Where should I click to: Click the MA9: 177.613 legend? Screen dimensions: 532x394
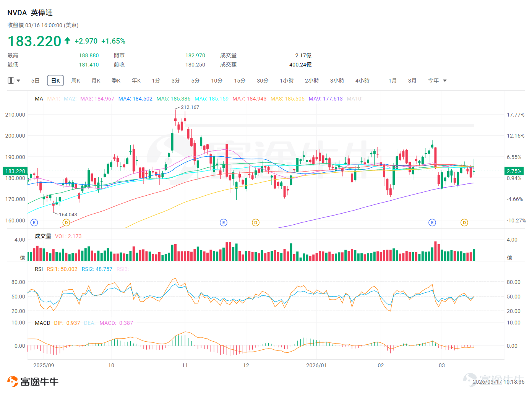326,99
